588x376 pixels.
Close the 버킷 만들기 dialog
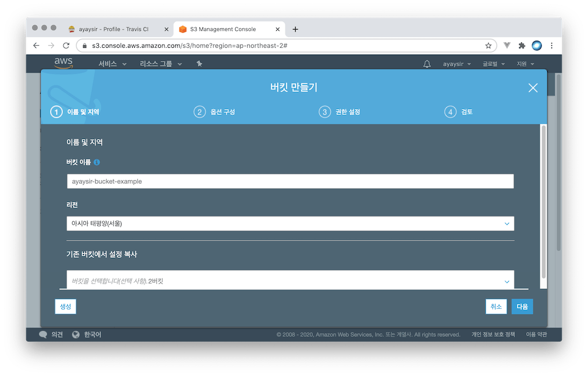(533, 88)
